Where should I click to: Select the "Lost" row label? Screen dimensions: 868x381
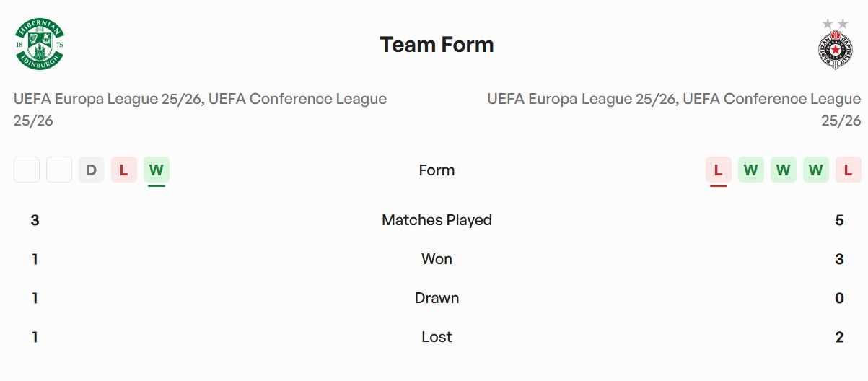[437, 337]
